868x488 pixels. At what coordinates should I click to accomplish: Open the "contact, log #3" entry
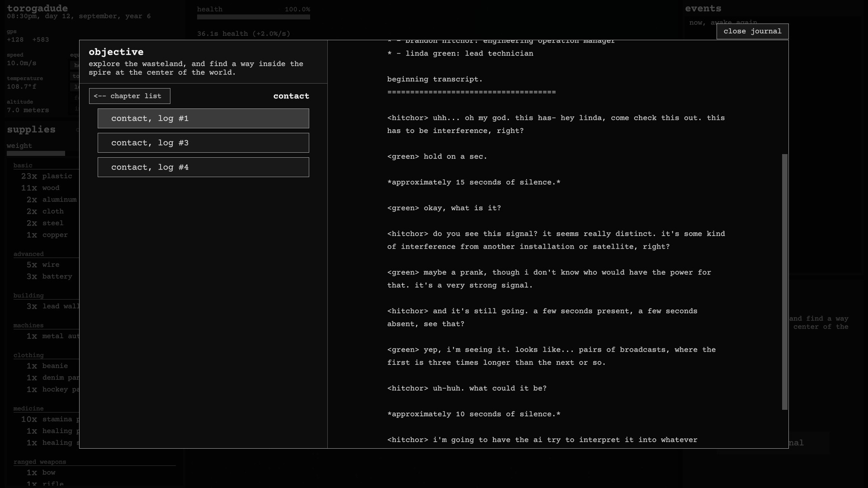[x=203, y=143]
